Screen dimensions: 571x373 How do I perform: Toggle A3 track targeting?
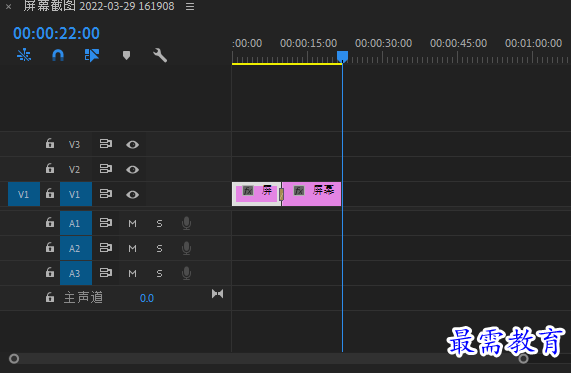pyautogui.click(x=76, y=273)
